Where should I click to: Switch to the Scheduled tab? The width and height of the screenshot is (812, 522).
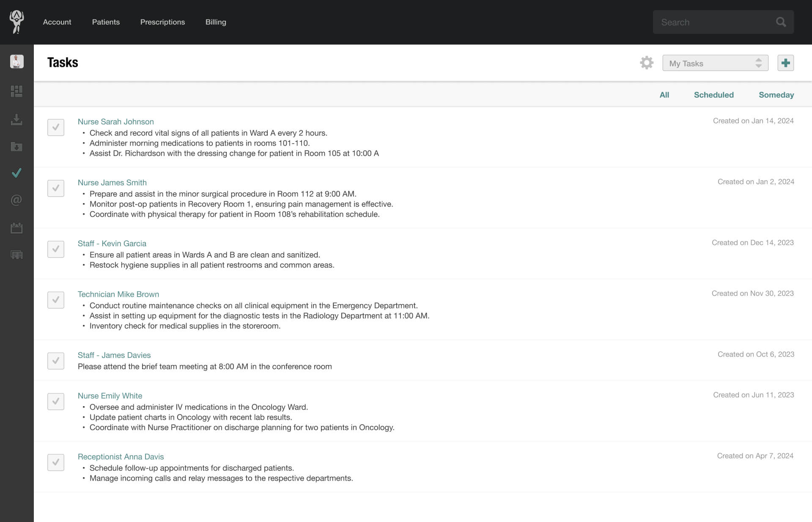click(x=713, y=95)
